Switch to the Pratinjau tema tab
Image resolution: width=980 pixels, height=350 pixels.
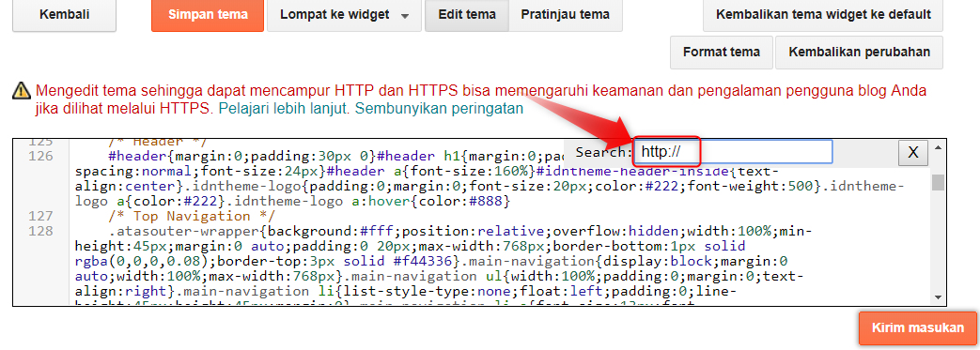coord(566,15)
